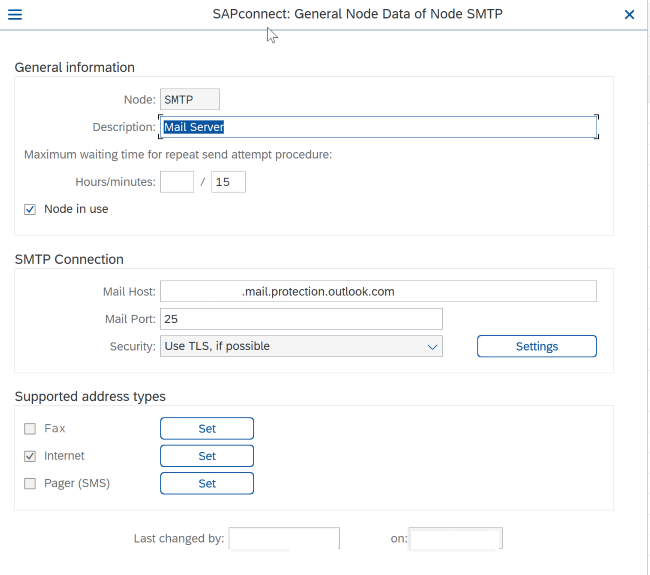
Task: Click the SMTP Connection heading
Action: (69, 259)
